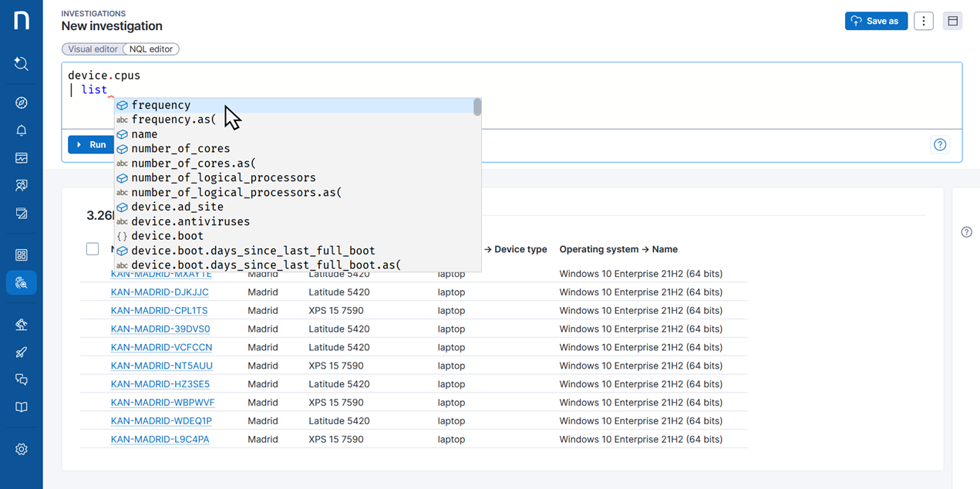Open the settings gear in sidebar
The height and width of the screenshot is (489, 980).
(21, 449)
